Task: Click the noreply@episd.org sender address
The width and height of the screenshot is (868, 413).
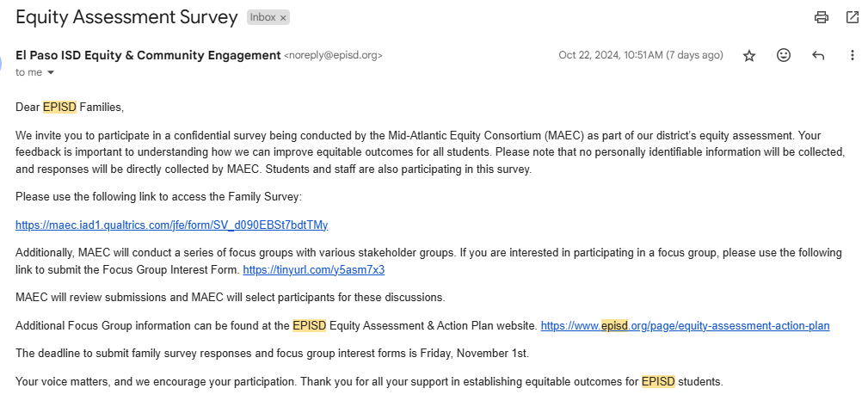Action: click(333, 55)
